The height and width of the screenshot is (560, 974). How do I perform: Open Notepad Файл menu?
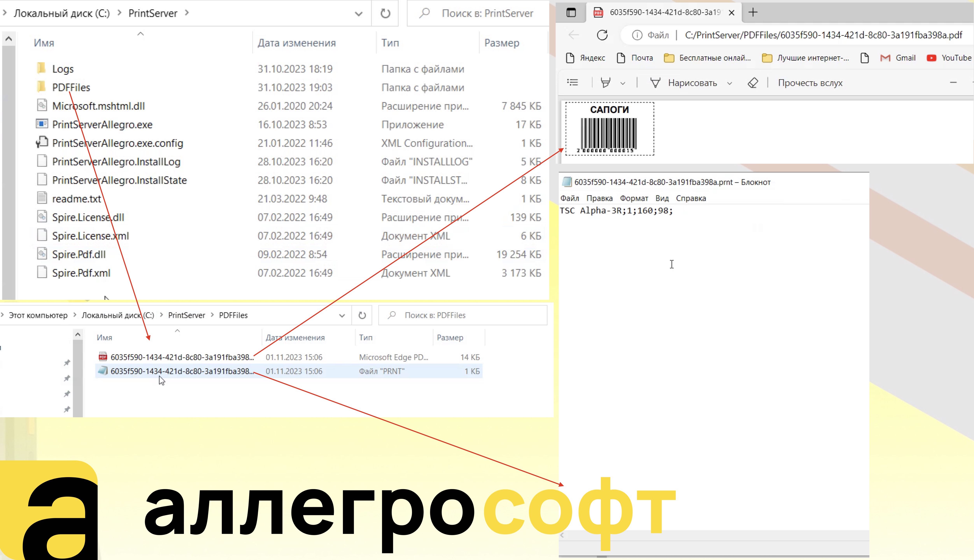pos(570,199)
